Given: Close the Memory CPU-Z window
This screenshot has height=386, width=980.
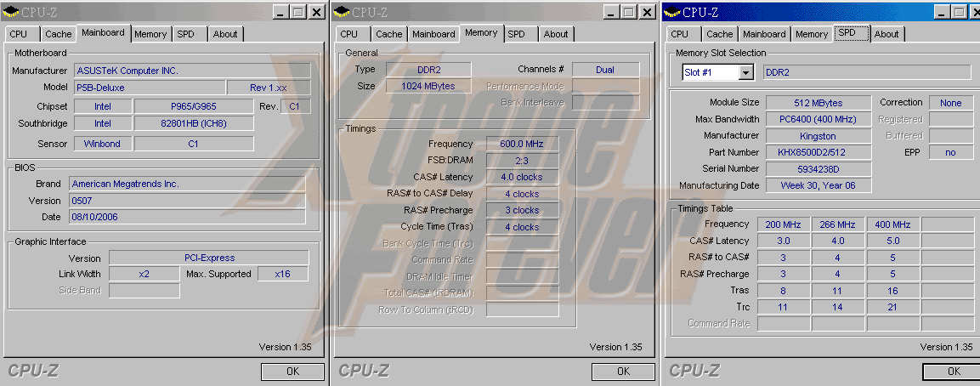Looking at the screenshot, I should point(648,12).
